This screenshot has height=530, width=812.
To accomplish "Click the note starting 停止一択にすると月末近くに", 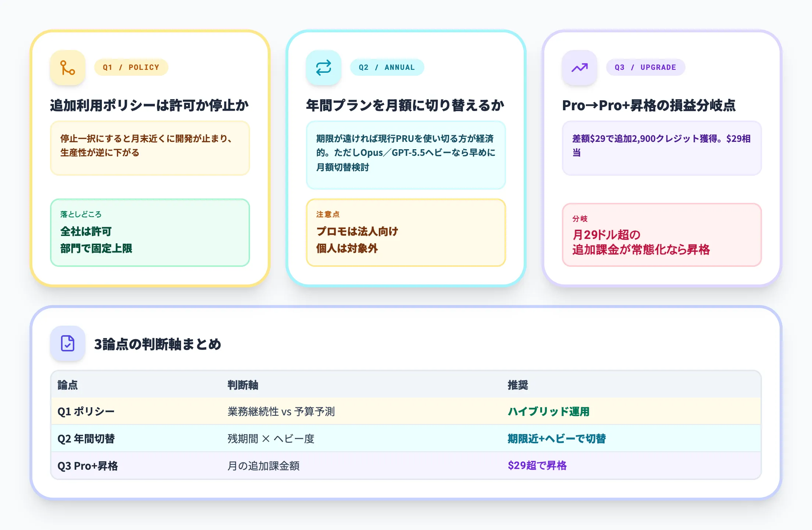I will [150, 148].
